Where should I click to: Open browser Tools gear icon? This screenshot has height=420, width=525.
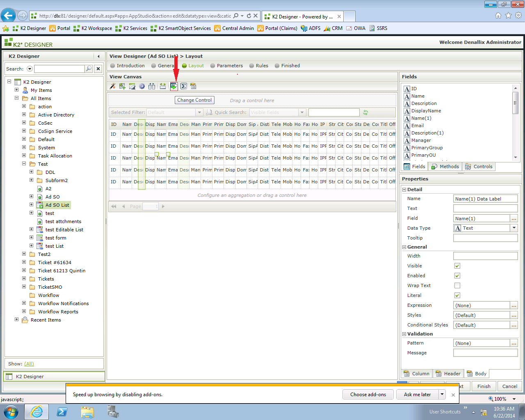pyautogui.click(x=518, y=16)
